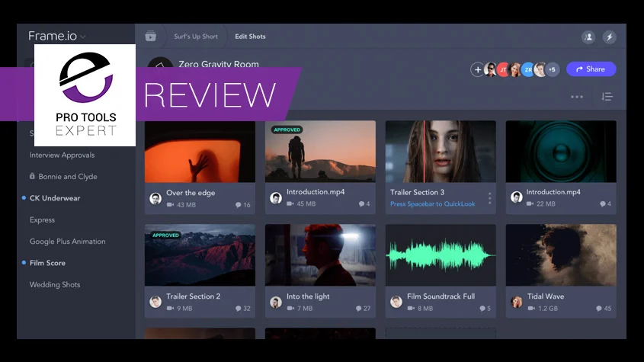The width and height of the screenshot is (644, 362).
Task: Open the locked Bonnie and Clyde project
Action: point(63,176)
